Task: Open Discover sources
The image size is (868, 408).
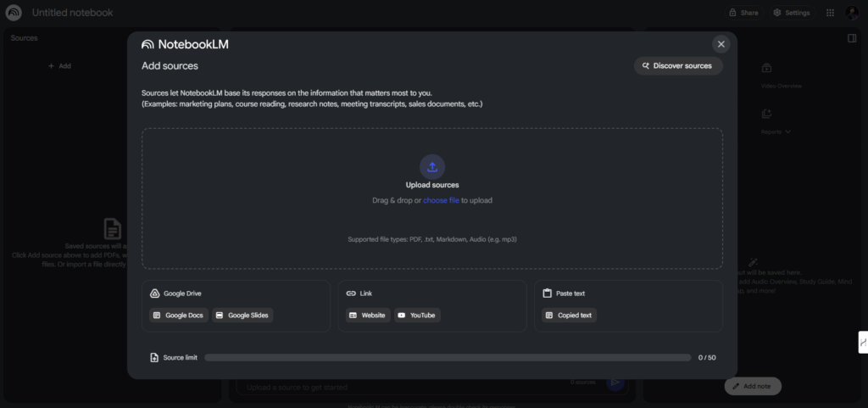Action: [678, 66]
